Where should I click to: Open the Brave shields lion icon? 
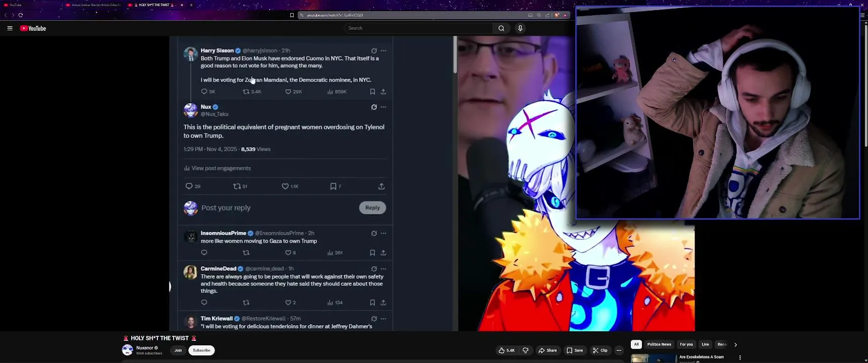point(557,15)
